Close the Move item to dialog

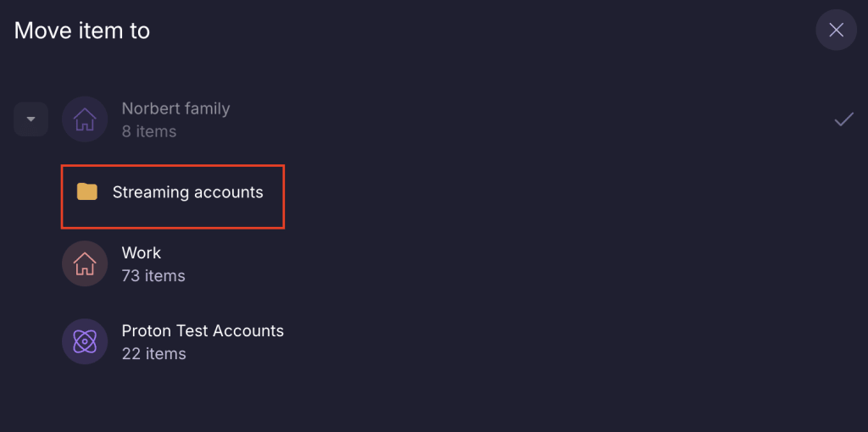tap(836, 30)
